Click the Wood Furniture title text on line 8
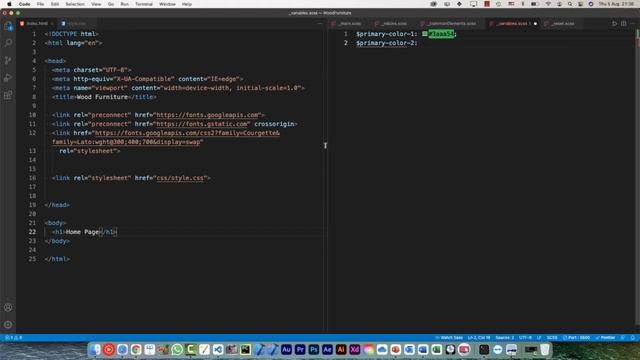 [102, 97]
